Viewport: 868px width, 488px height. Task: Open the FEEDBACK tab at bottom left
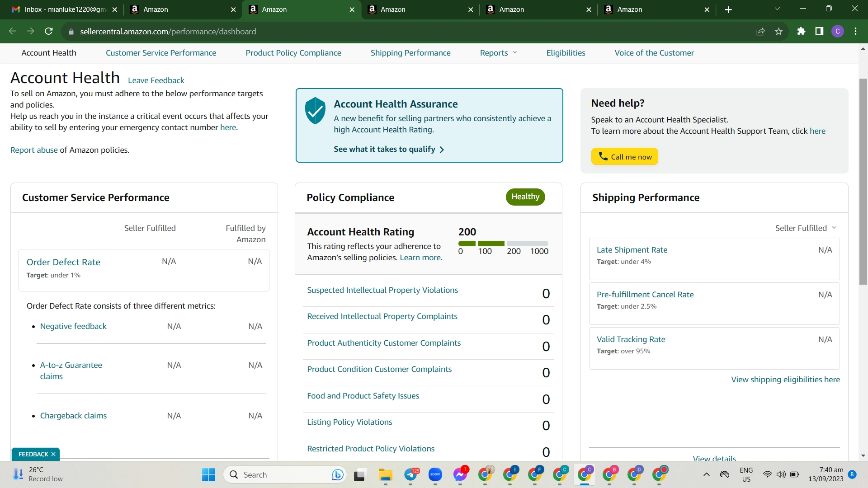click(x=33, y=454)
